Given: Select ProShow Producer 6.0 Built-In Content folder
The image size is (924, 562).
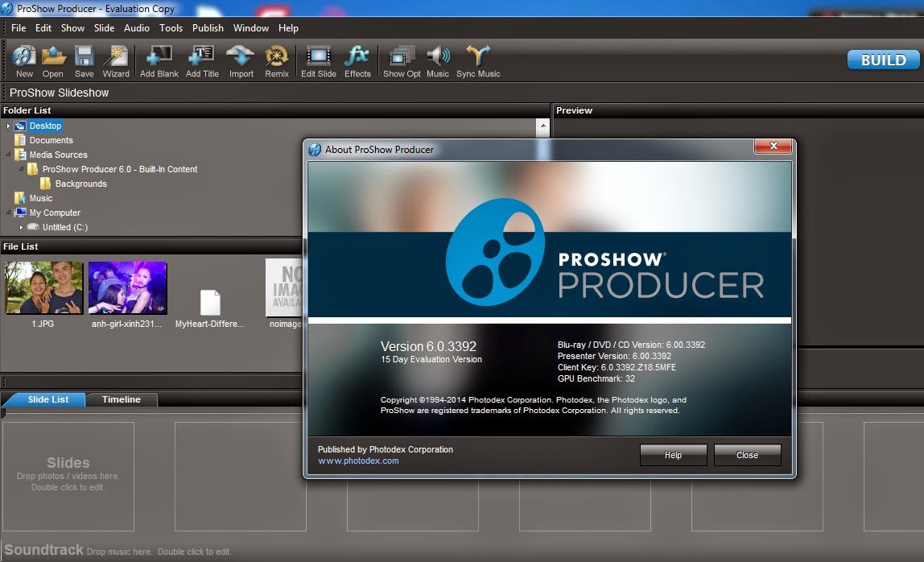Looking at the screenshot, I should pos(120,169).
